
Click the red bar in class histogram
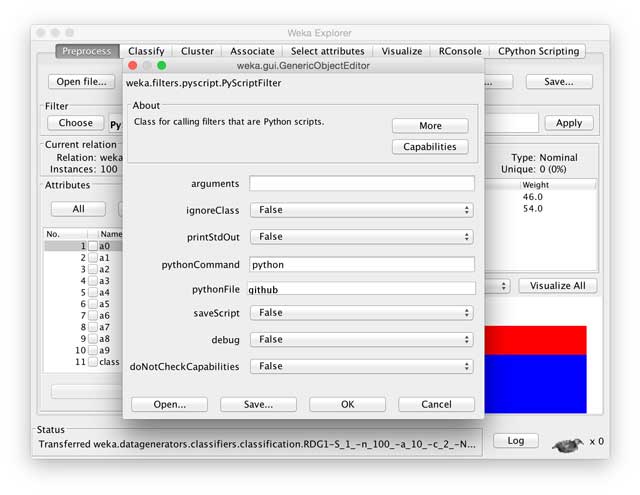click(x=536, y=340)
